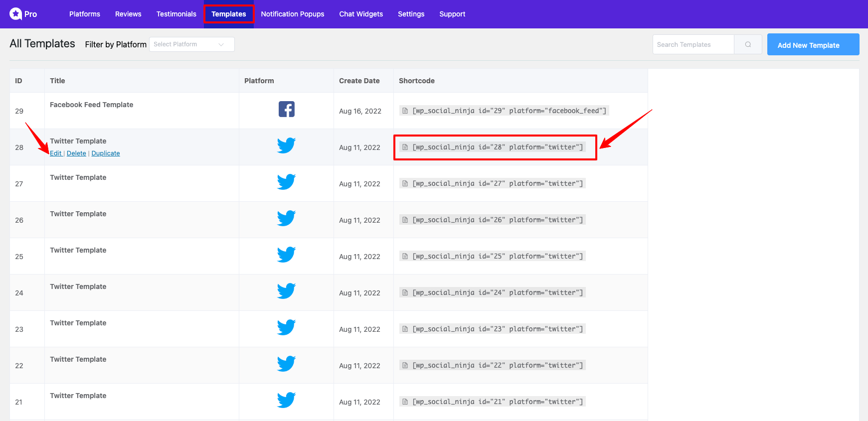Click the Twitter bird icon in row 22
This screenshot has height=421, width=868.
[286, 364]
